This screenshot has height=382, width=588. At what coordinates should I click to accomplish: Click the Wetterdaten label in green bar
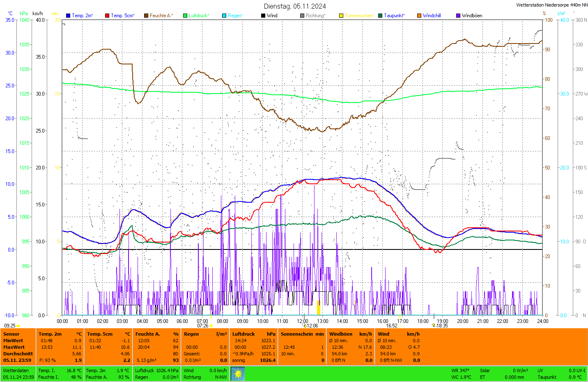[16, 371]
